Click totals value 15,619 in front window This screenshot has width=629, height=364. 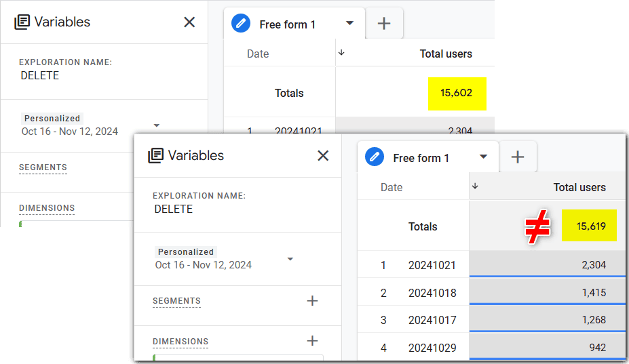pyautogui.click(x=591, y=226)
